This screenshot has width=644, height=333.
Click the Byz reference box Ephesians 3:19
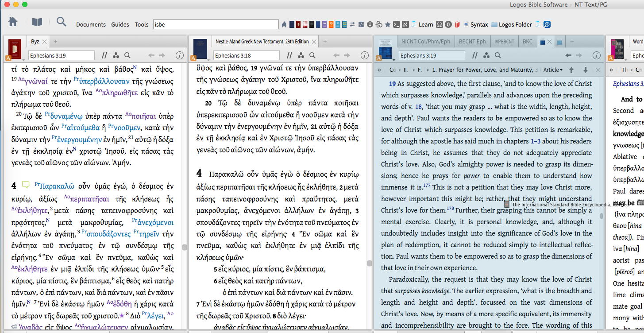click(x=62, y=55)
